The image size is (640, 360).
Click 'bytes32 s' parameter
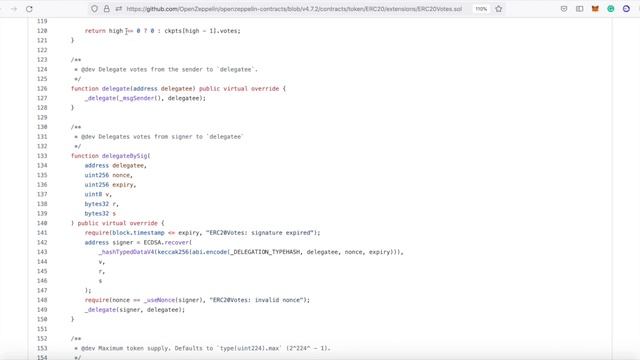click(100, 213)
